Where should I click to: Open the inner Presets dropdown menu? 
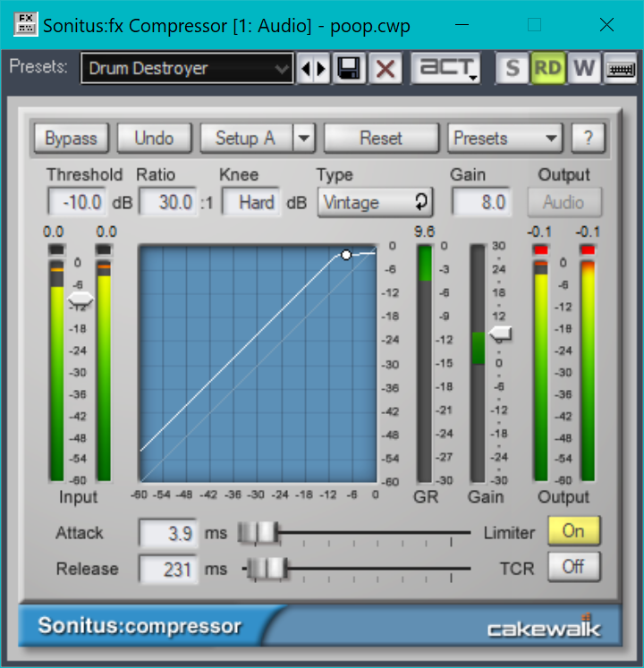pyautogui.click(x=505, y=138)
